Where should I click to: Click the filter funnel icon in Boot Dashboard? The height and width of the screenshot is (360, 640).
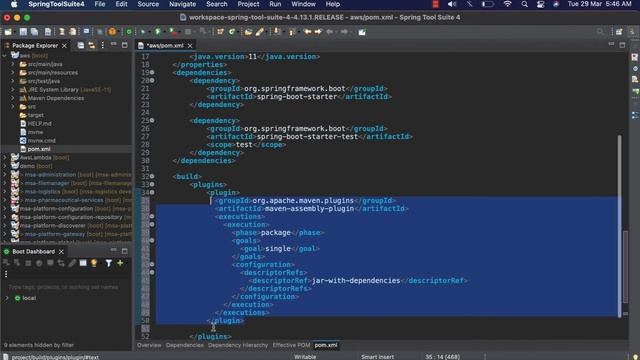[108, 263]
